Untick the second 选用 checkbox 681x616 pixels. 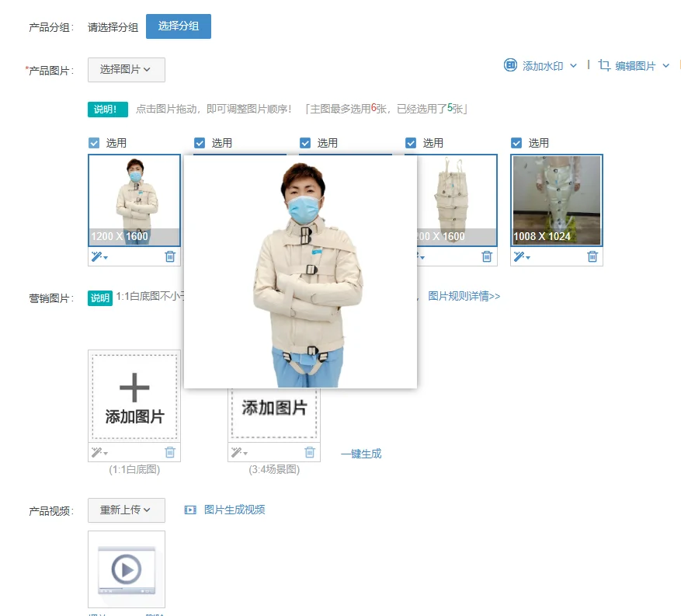[200, 143]
